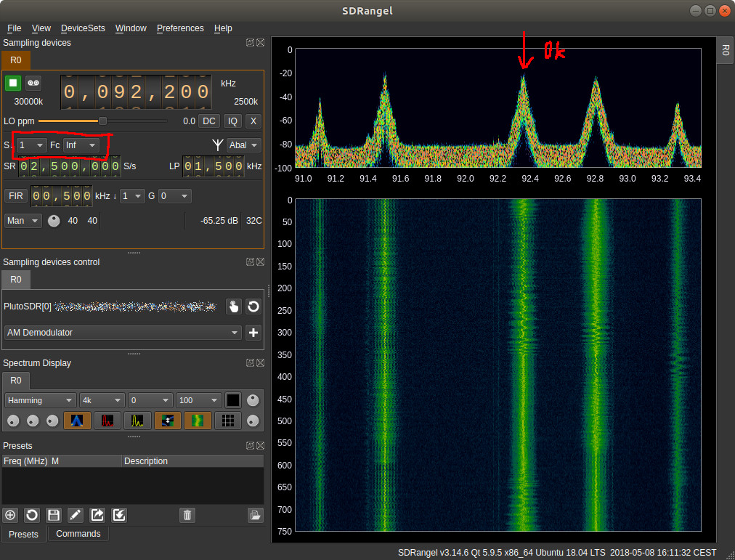This screenshot has width=735, height=560.
Task: Open the Hamming FFT window dropdown
Action: coord(40,399)
